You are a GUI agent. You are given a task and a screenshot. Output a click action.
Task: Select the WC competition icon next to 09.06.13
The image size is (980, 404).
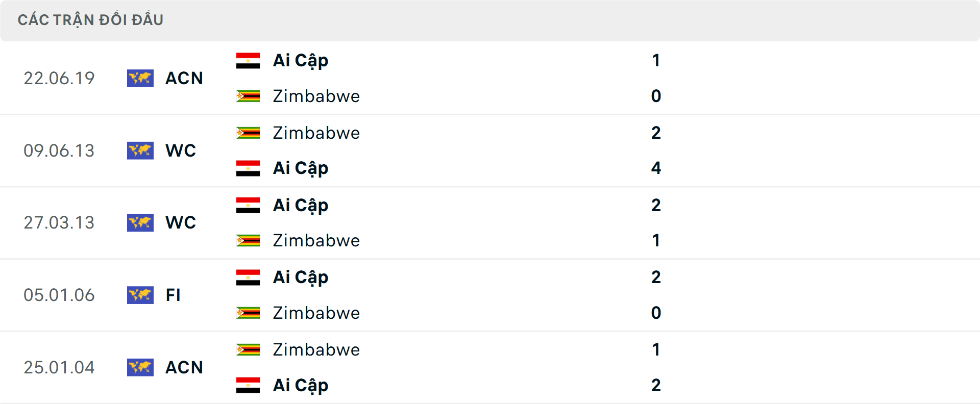point(140,150)
